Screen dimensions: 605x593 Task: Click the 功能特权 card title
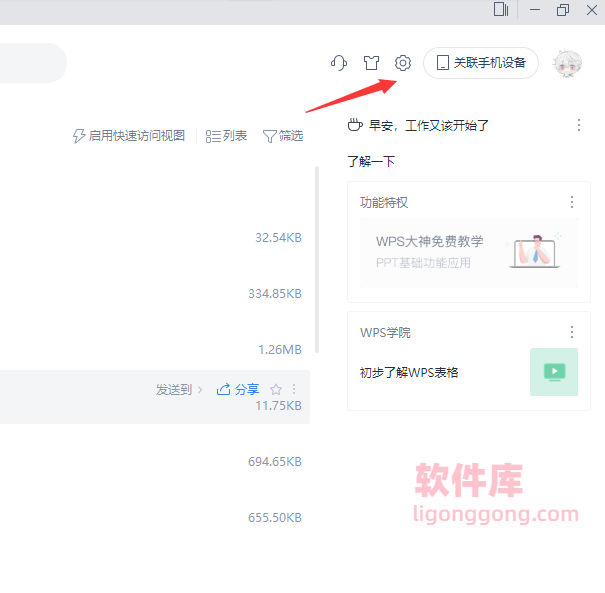click(x=384, y=202)
